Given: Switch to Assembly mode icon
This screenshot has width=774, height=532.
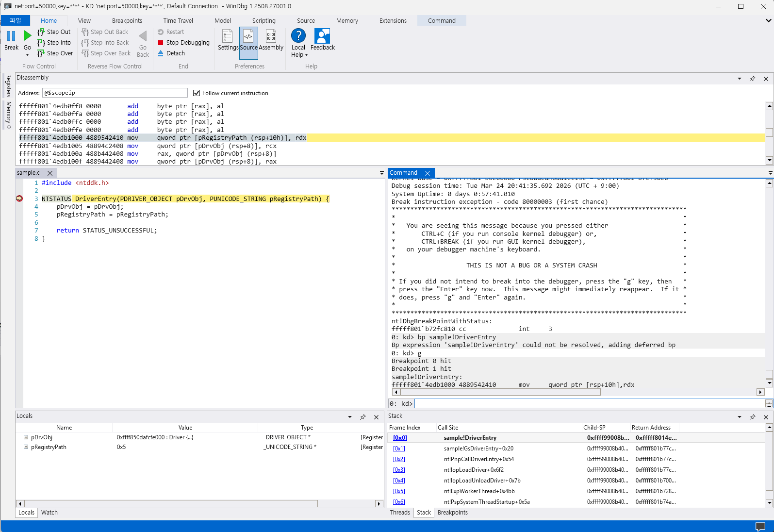Looking at the screenshot, I should tap(271, 36).
